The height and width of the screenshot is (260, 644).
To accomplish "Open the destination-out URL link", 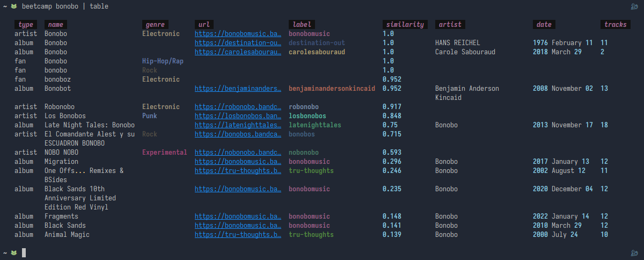I will click(238, 43).
